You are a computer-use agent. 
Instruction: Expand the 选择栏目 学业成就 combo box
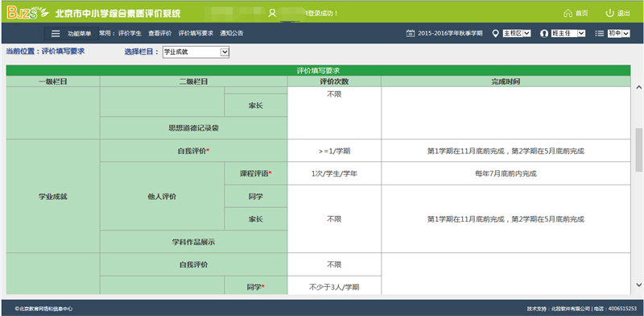pos(196,52)
